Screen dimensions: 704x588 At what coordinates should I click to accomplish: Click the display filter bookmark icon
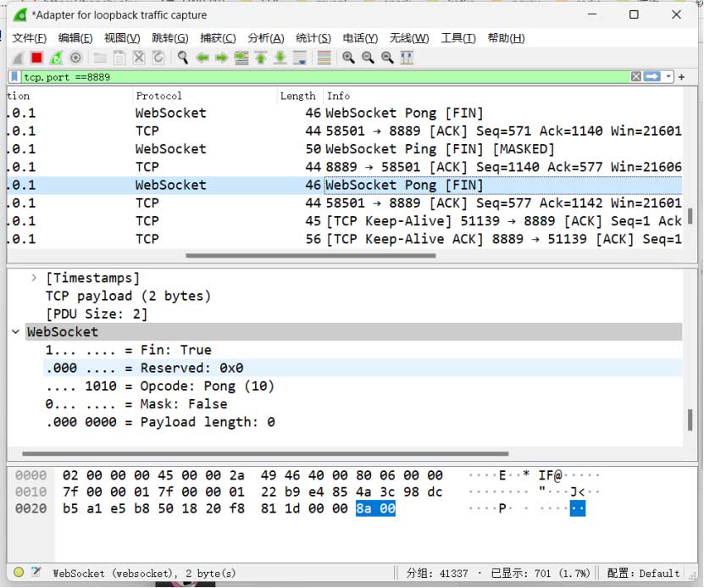(14, 77)
